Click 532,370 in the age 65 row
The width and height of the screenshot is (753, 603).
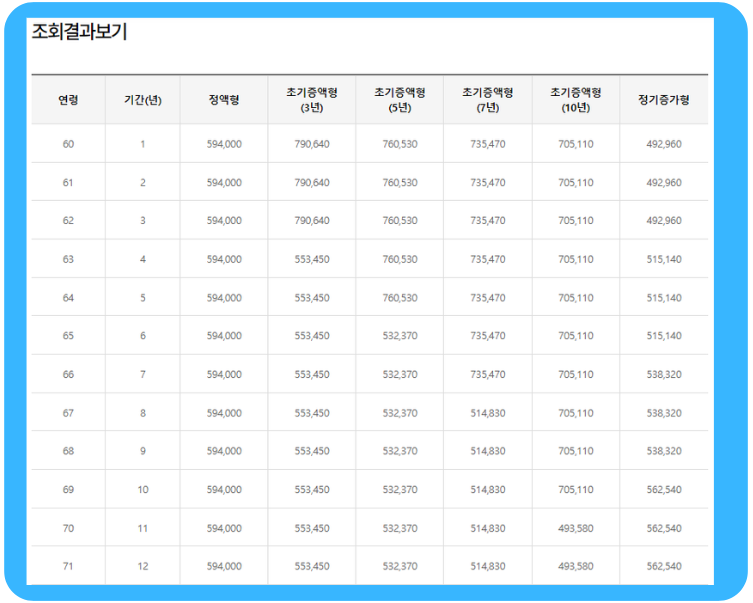tap(400, 336)
